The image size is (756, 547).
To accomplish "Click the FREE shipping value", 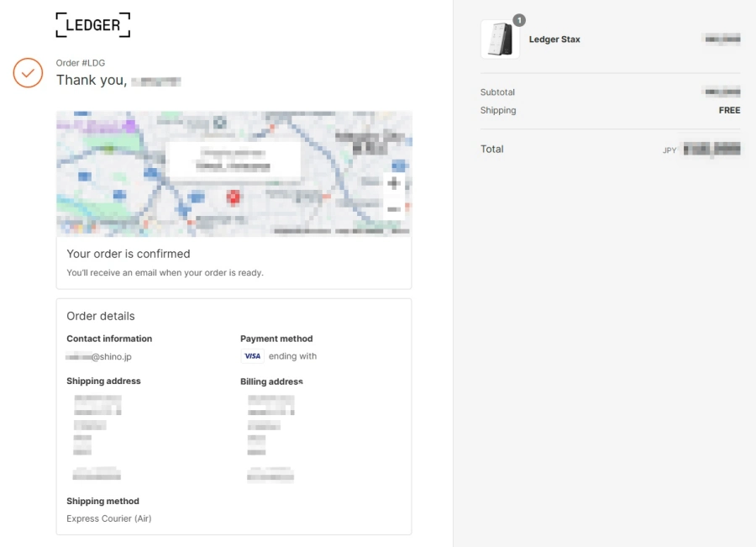I will pos(729,110).
